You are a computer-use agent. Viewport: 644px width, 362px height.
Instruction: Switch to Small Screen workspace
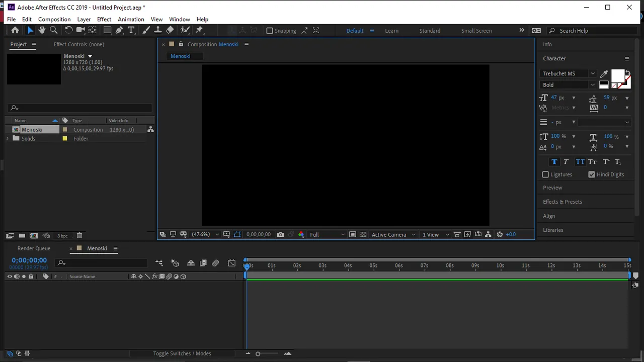(476, 31)
